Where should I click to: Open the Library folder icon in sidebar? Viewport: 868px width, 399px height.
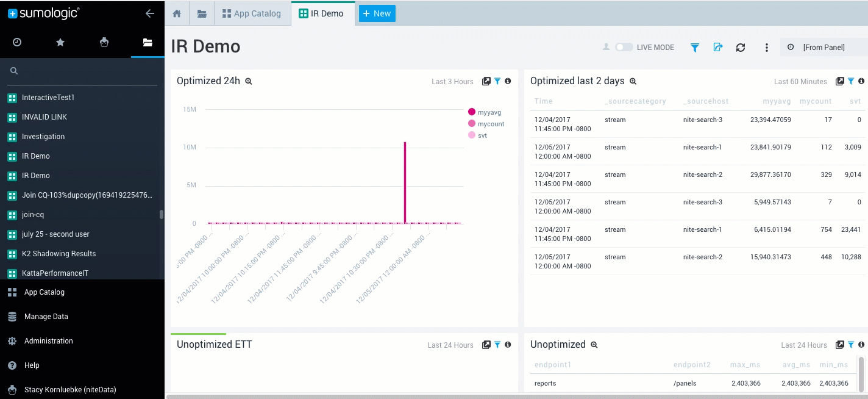click(x=147, y=42)
